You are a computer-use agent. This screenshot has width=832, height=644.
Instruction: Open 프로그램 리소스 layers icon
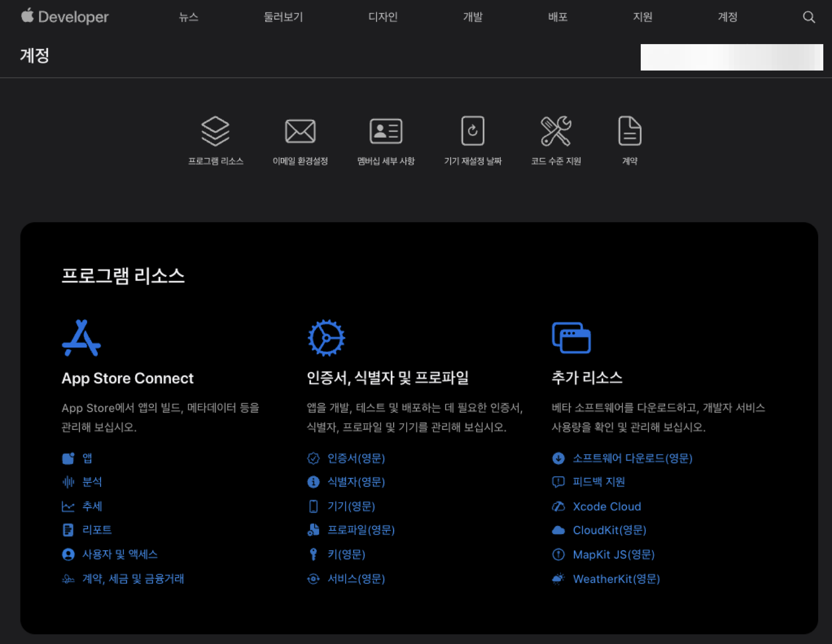pyautogui.click(x=215, y=131)
